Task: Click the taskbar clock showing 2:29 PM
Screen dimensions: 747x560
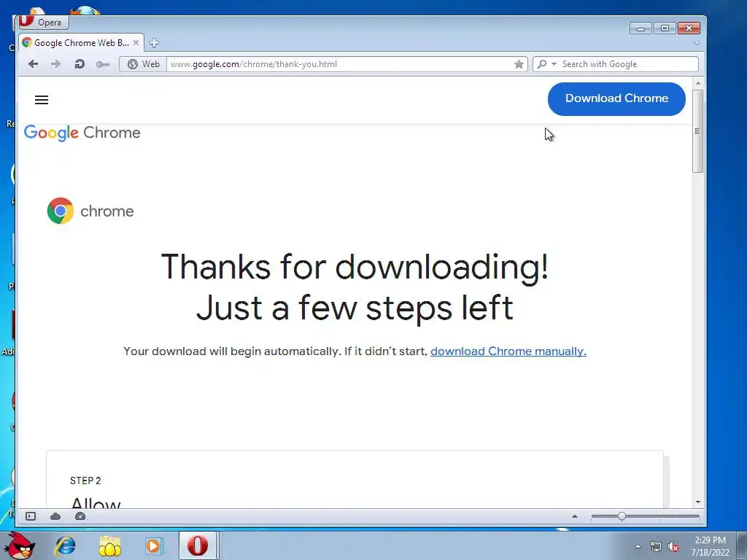Action: coord(710,546)
